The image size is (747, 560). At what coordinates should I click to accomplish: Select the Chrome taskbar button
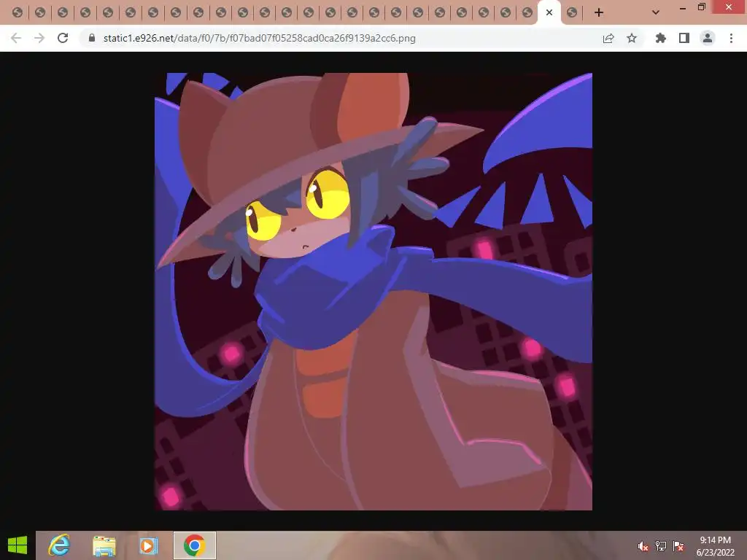(194, 545)
